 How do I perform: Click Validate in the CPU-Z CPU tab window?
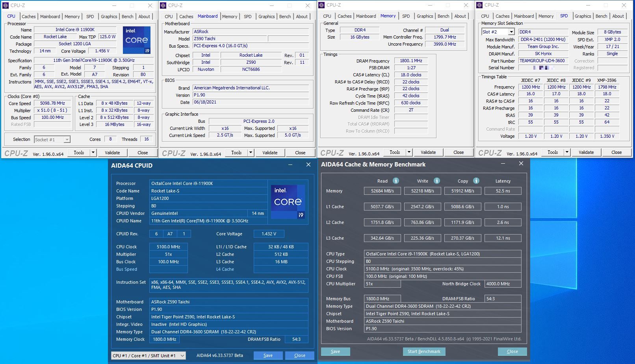pyautogui.click(x=112, y=153)
